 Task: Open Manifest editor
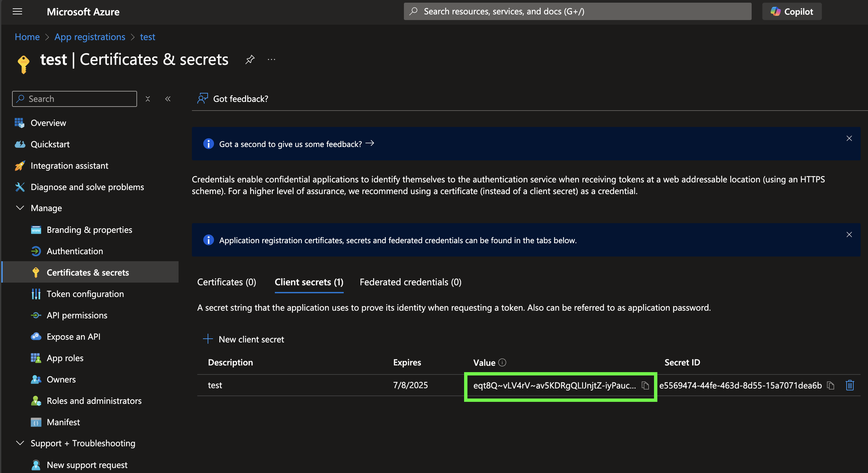tap(63, 422)
